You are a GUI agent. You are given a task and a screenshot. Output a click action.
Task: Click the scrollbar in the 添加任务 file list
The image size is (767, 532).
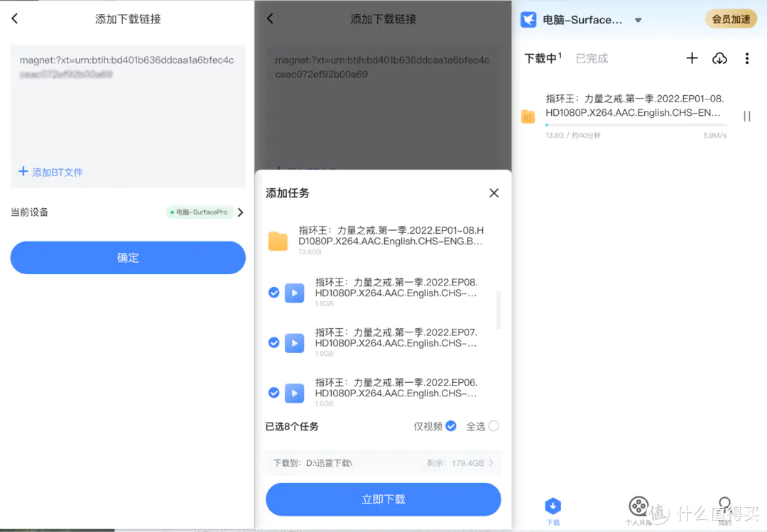[498, 309]
